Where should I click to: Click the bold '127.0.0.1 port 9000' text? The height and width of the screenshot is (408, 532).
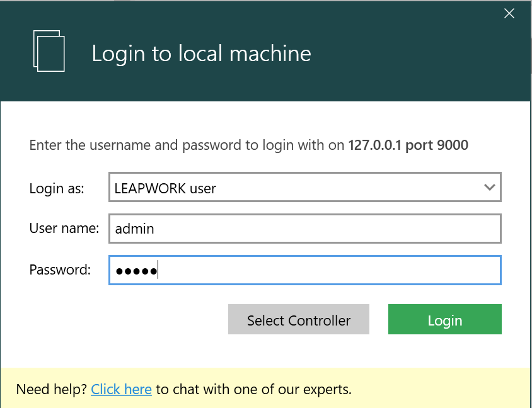click(408, 145)
